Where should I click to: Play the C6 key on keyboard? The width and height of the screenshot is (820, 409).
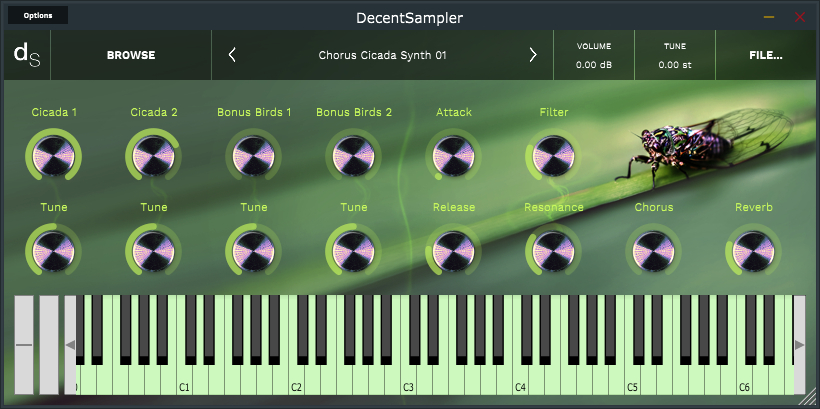pos(745,380)
